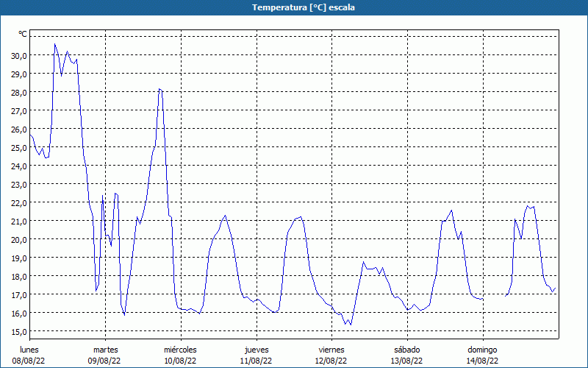Click the 23,0 y-axis label
Image resolution: width=588 pixels, height=368 pixels.
pyautogui.click(x=19, y=185)
